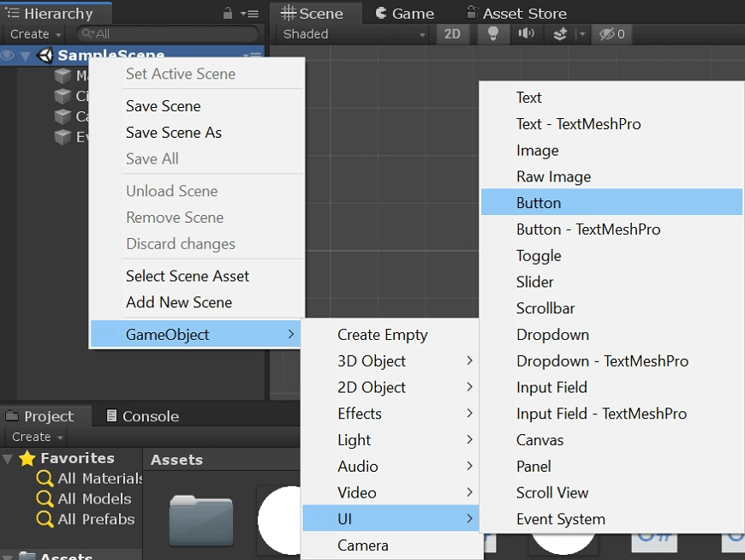This screenshot has height=560, width=745.
Task: Select All Models saved search
Action: [x=84, y=498]
